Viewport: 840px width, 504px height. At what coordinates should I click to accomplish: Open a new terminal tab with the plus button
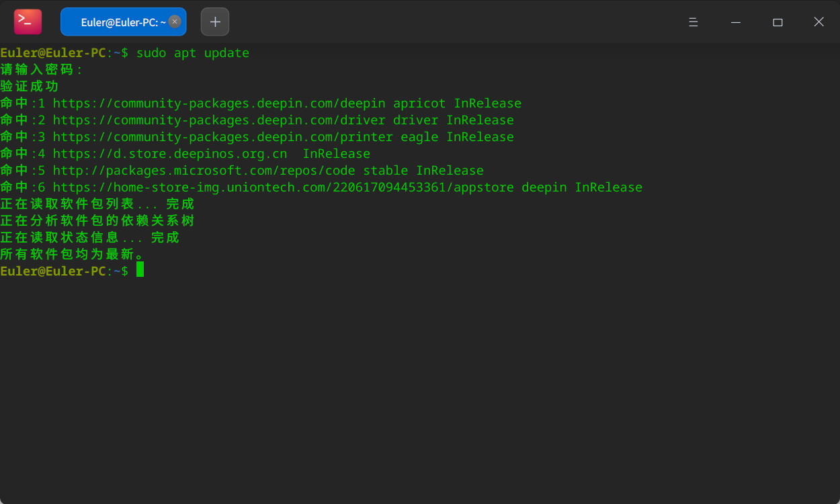tap(215, 22)
